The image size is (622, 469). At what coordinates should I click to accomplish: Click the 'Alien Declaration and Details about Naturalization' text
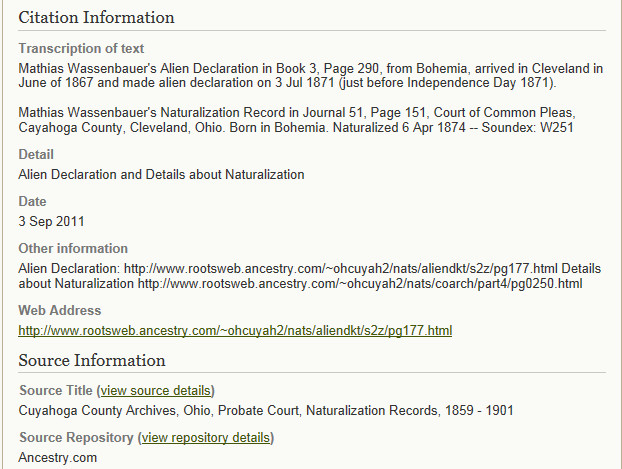(x=161, y=175)
